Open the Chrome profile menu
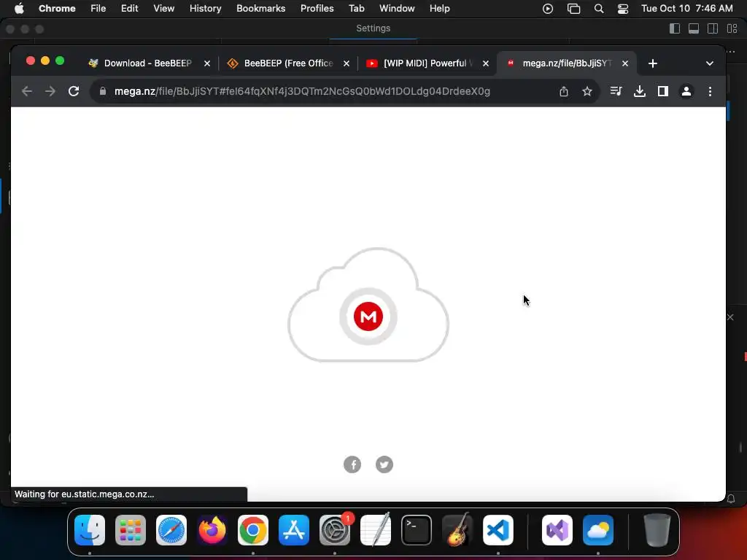 [x=686, y=91]
